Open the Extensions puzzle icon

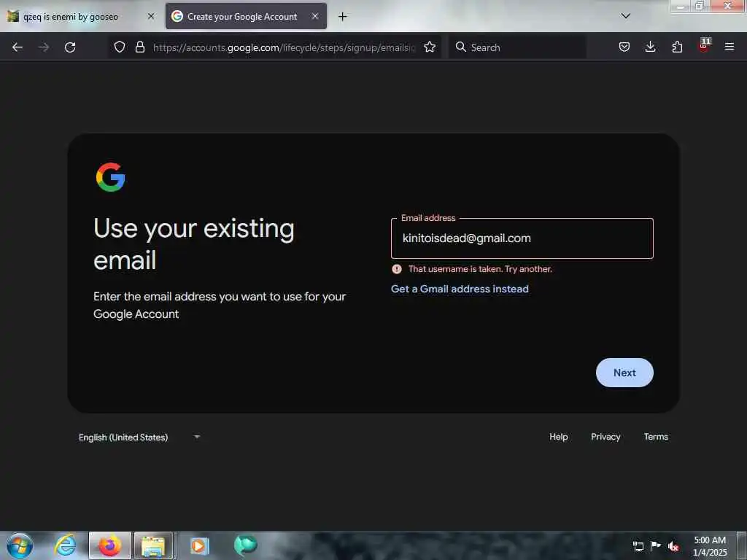pyautogui.click(x=677, y=47)
